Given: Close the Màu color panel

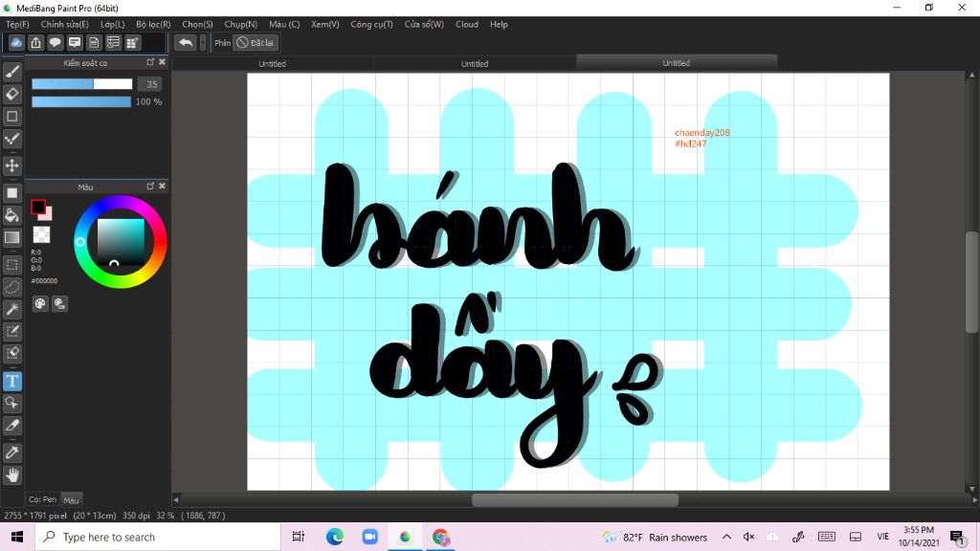Looking at the screenshot, I should coord(162,187).
